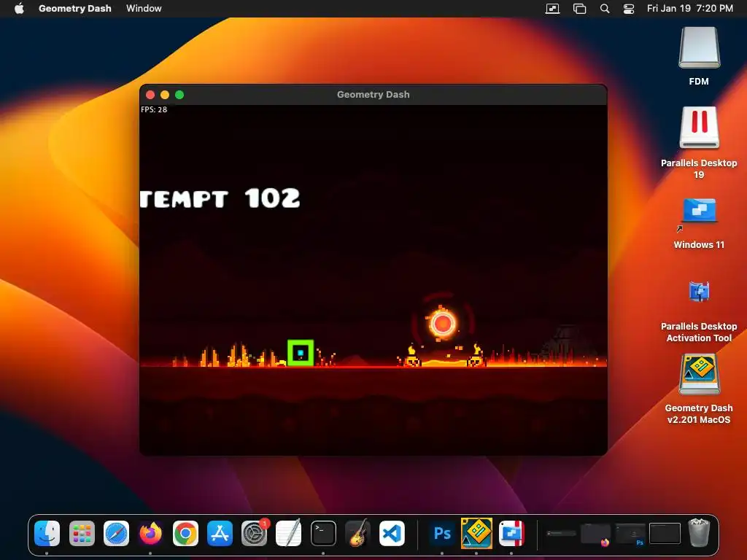Launch Google Chrome from the dock
Screen dimensions: 747x560
[185, 533]
